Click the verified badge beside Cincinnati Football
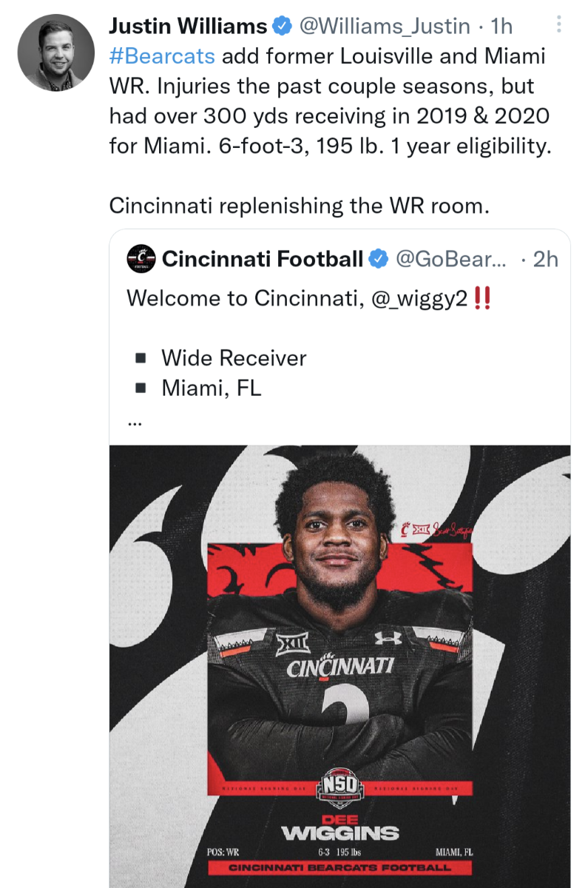The width and height of the screenshot is (588, 888). (379, 259)
